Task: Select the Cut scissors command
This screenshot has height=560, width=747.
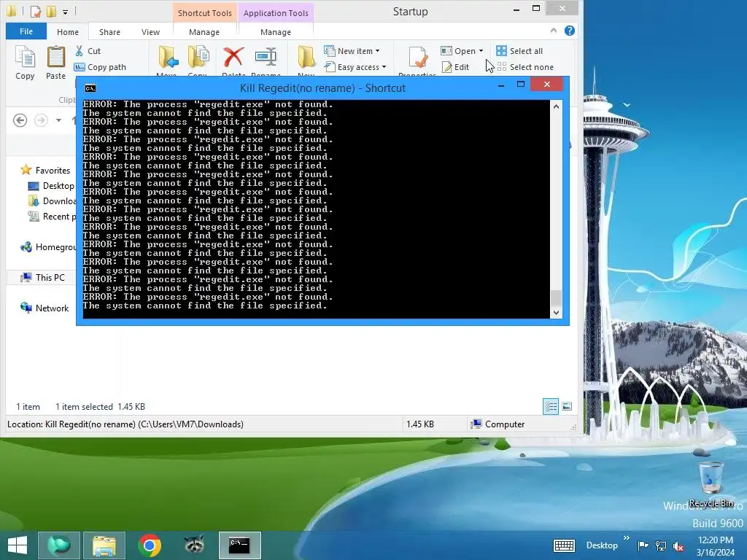Action: pos(88,51)
